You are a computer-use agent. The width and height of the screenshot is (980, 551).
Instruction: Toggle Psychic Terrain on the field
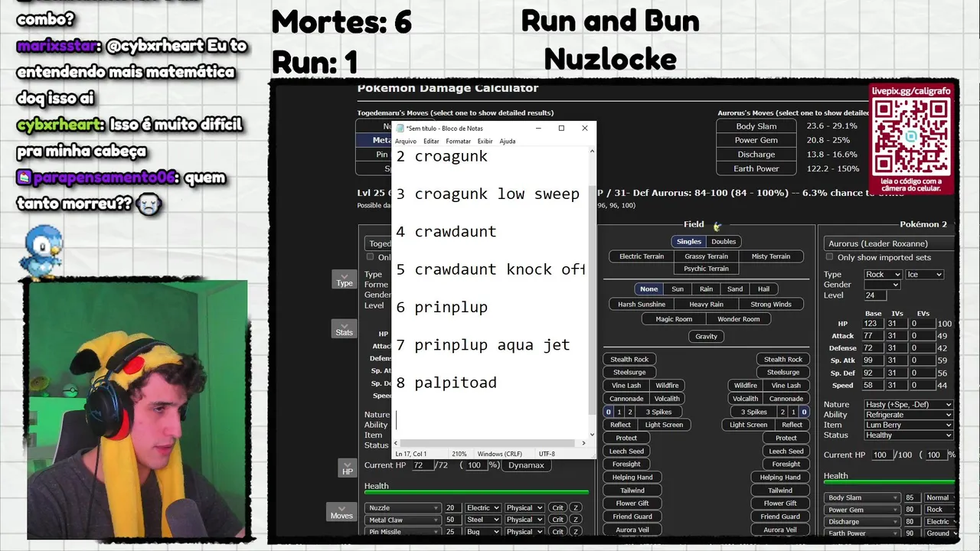[x=706, y=269]
